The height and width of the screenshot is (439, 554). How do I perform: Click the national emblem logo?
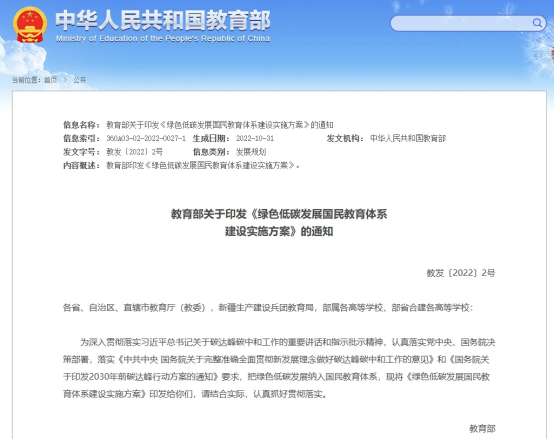(x=30, y=25)
